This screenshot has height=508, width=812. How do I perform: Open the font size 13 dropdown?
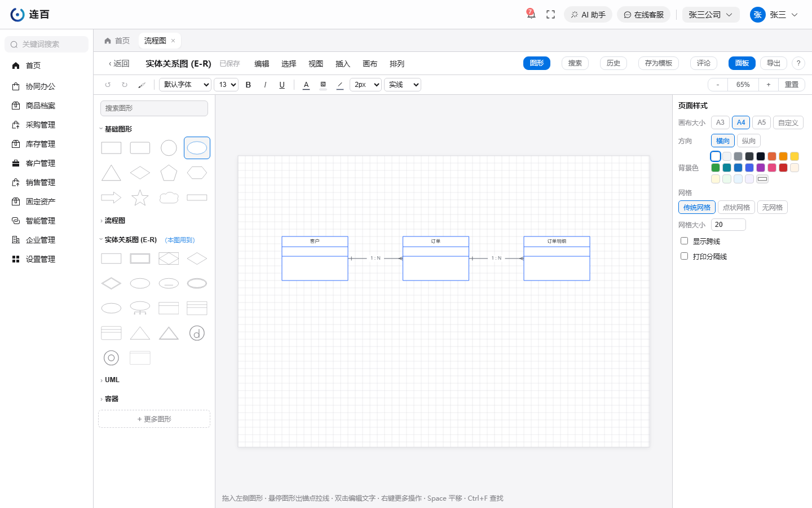click(x=226, y=85)
